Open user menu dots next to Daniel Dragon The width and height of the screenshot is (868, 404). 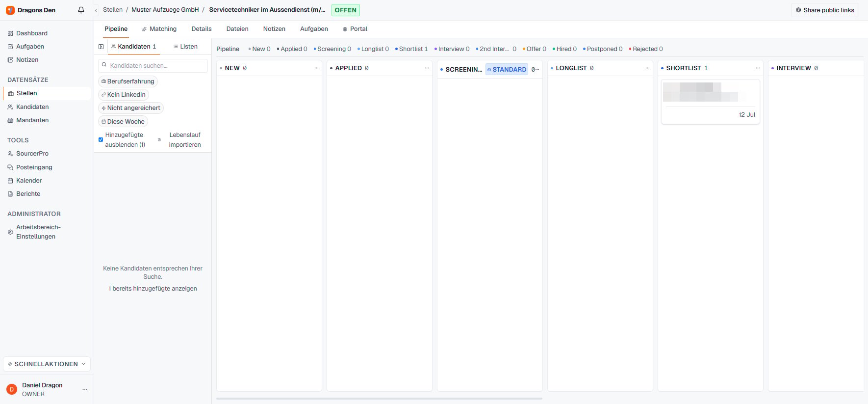[85, 389]
